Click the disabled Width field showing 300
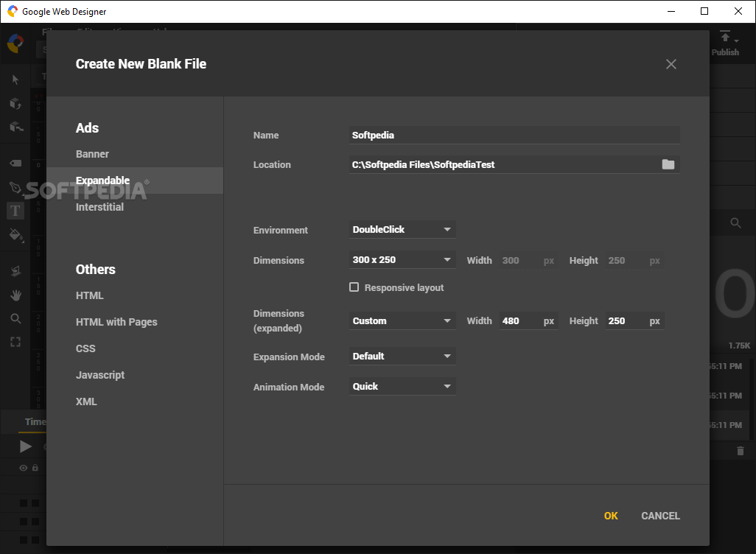 coord(528,260)
